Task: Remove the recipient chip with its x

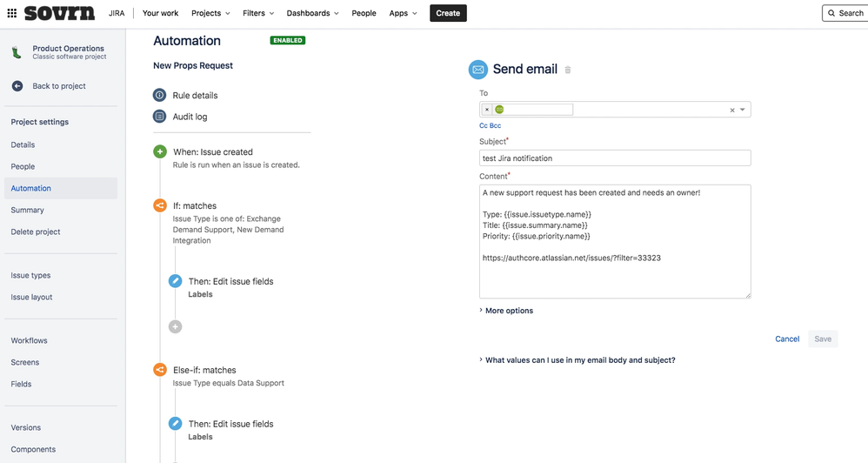Action: [x=486, y=110]
